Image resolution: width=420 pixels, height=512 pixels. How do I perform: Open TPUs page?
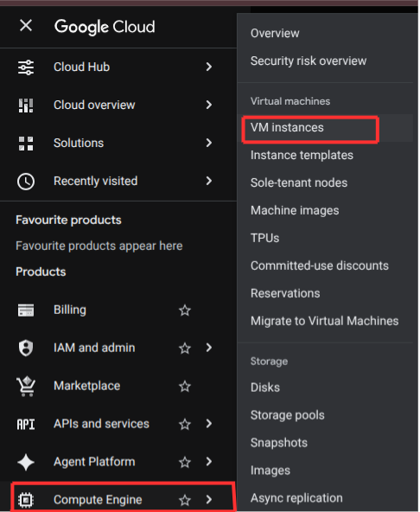click(265, 239)
